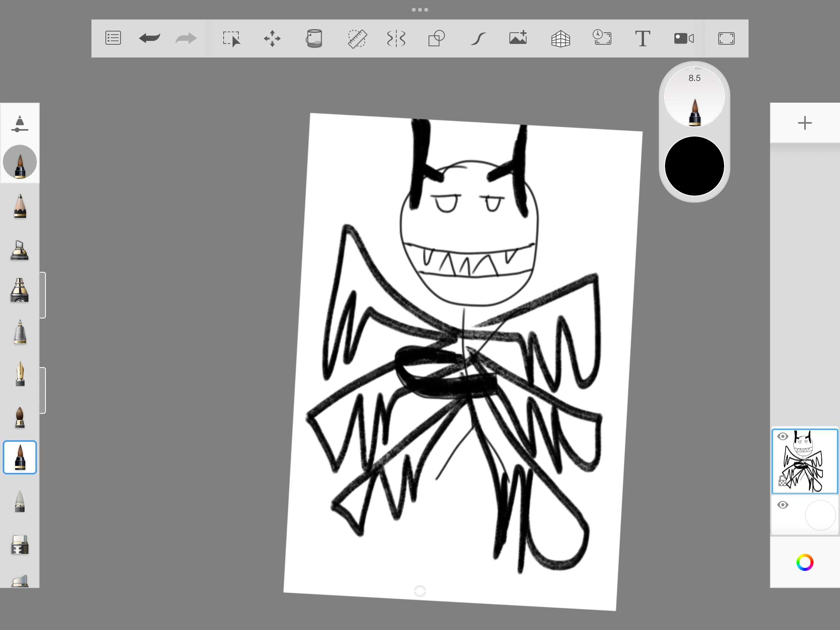
Task: Open the layers panel options with three dots
Action: click(420, 9)
